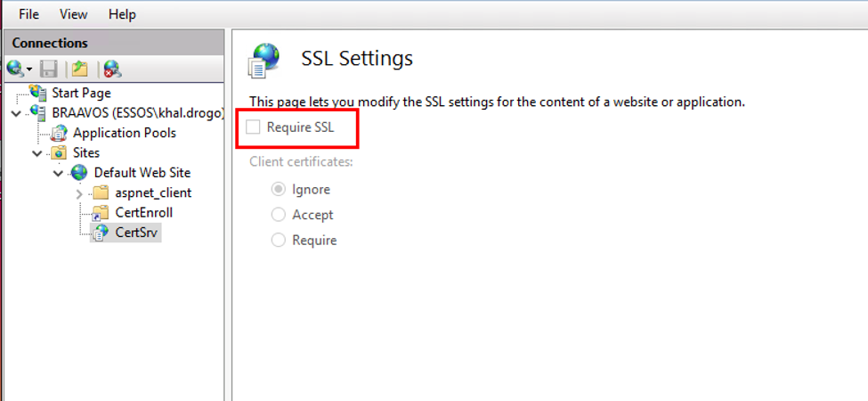
Task: Choose Require for client certificates
Action: 279,240
